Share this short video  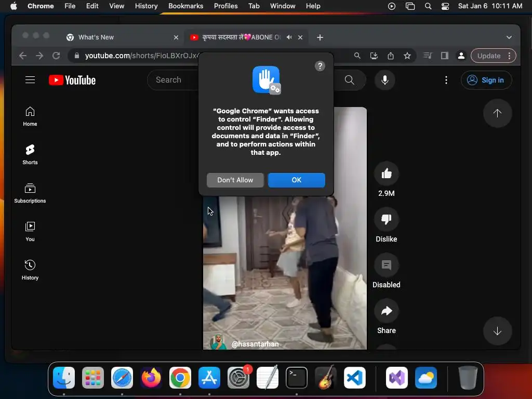pyautogui.click(x=387, y=311)
